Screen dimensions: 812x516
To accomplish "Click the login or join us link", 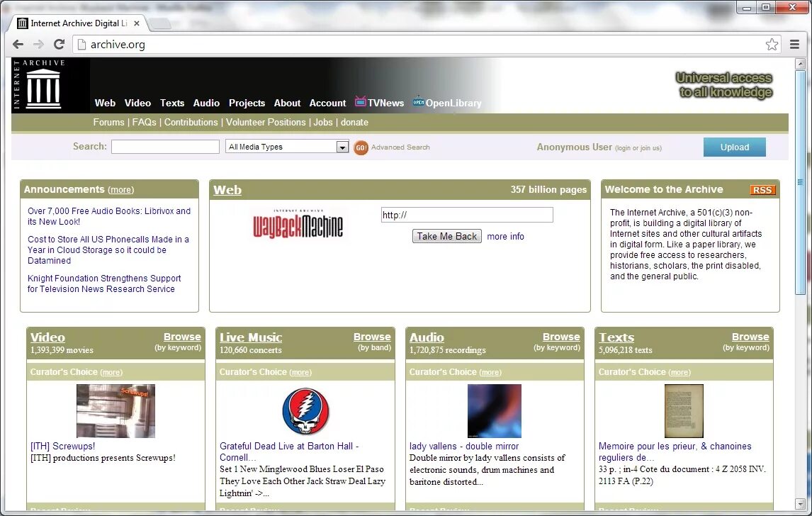I will click(x=638, y=148).
